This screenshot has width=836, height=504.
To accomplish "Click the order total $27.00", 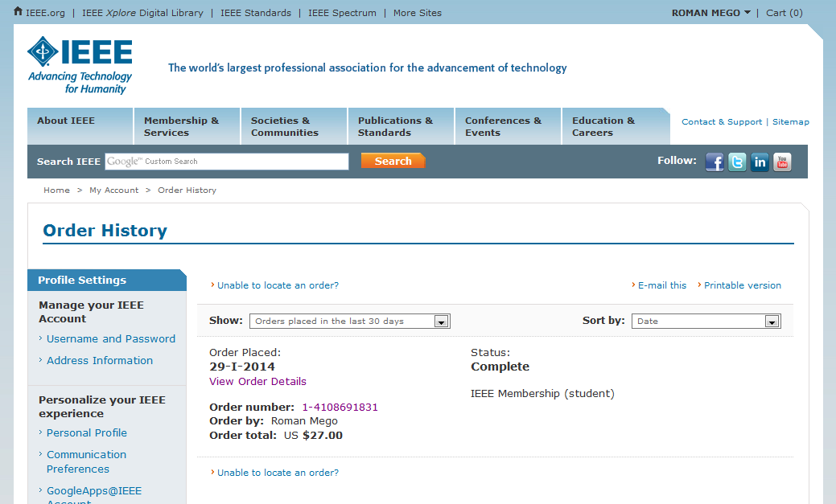I will pyautogui.click(x=323, y=436).
